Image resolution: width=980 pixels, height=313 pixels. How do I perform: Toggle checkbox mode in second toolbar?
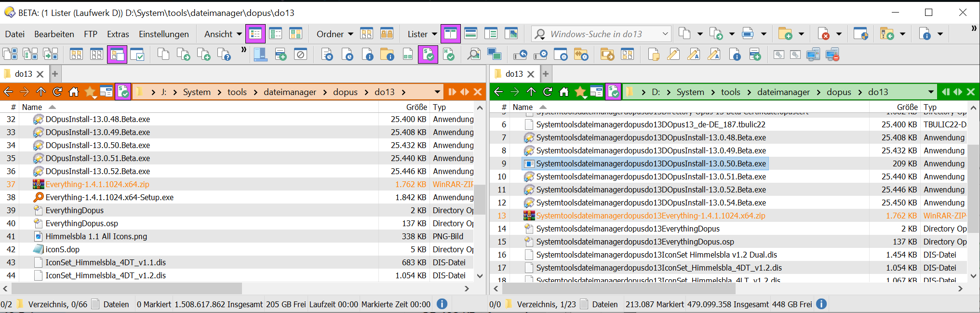137,54
